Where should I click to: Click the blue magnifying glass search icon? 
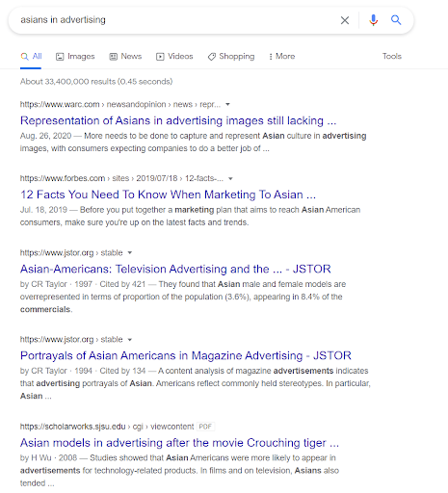(396, 20)
